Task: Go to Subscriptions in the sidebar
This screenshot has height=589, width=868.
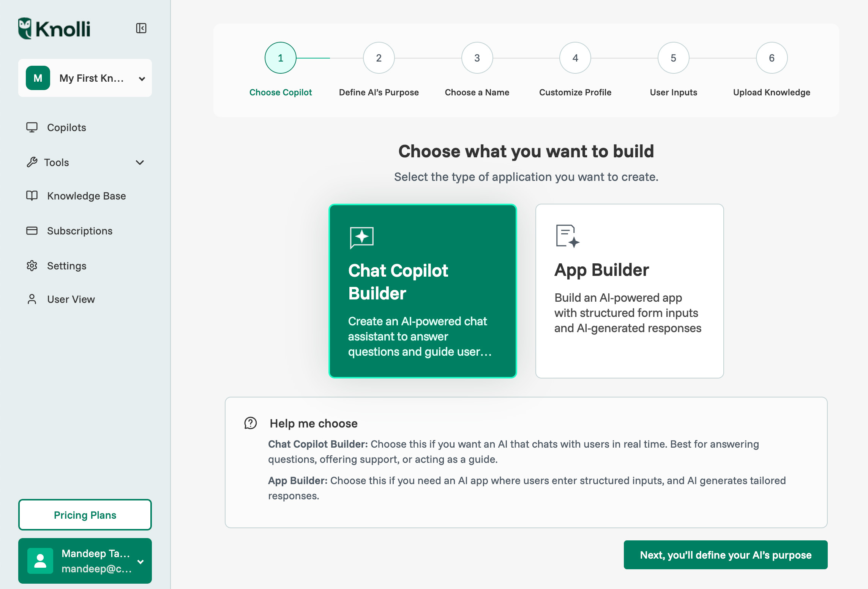Action: pyautogui.click(x=80, y=231)
